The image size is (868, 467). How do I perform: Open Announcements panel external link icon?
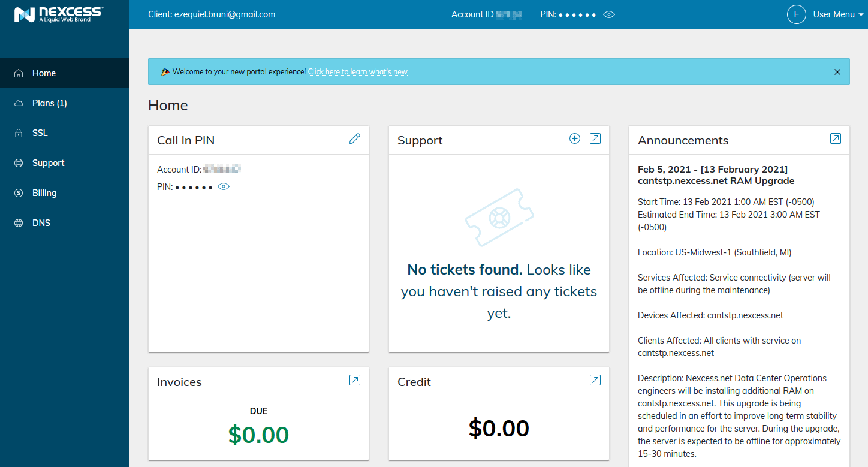point(836,139)
